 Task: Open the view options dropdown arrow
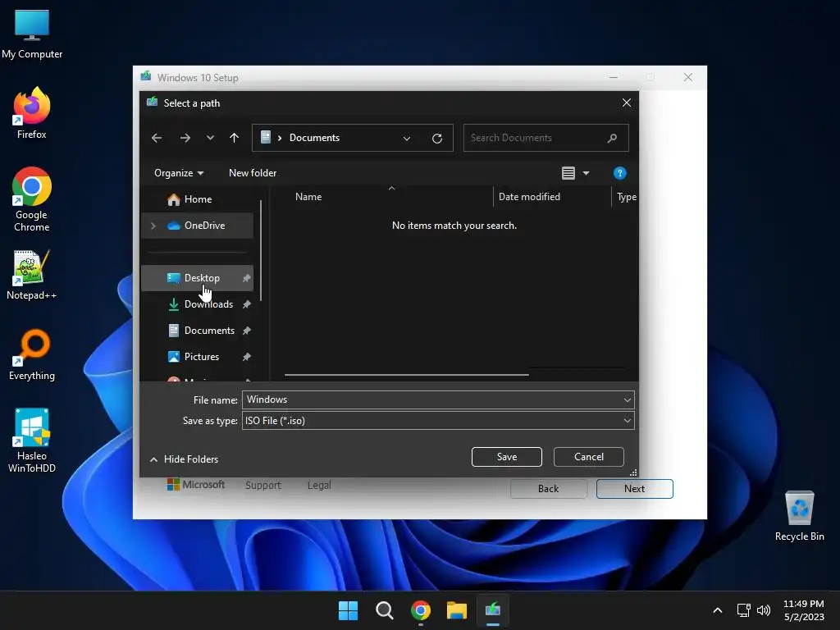pyautogui.click(x=586, y=173)
